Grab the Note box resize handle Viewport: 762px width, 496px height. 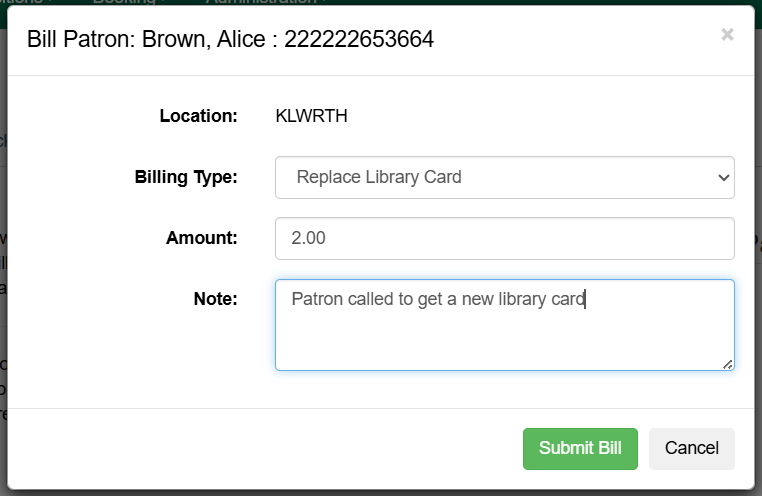(x=727, y=364)
